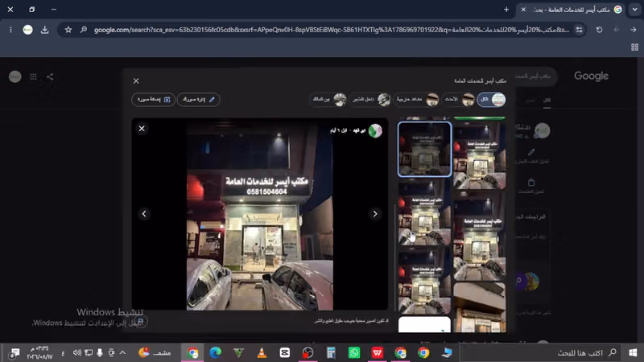This screenshot has width=644, height=362.
Task: Open the Calculator from the taskbar
Action: [331, 352]
